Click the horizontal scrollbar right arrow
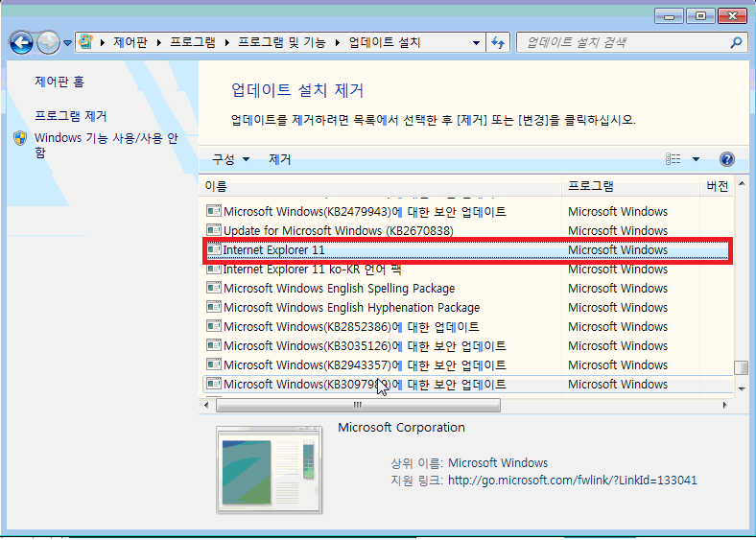The width and height of the screenshot is (756, 540). [724, 406]
